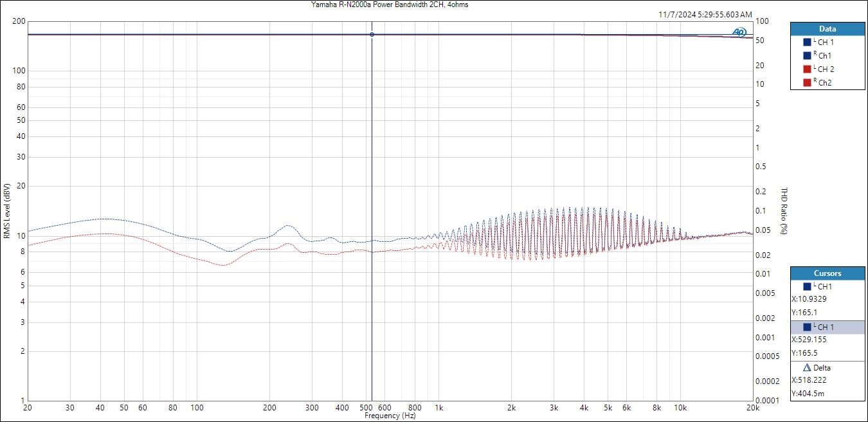Click the THD Ratio (%) axis label
This screenshot has height=422, width=868.
click(x=784, y=211)
